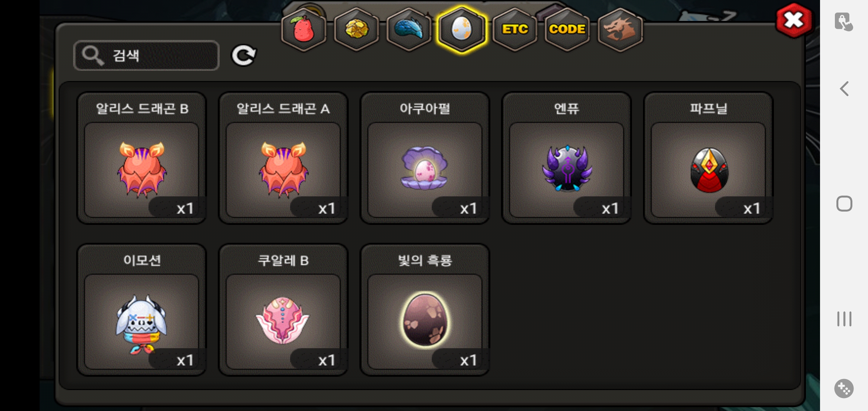
Task: Select the blue dragon head tab
Action: click(x=409, y=29)
